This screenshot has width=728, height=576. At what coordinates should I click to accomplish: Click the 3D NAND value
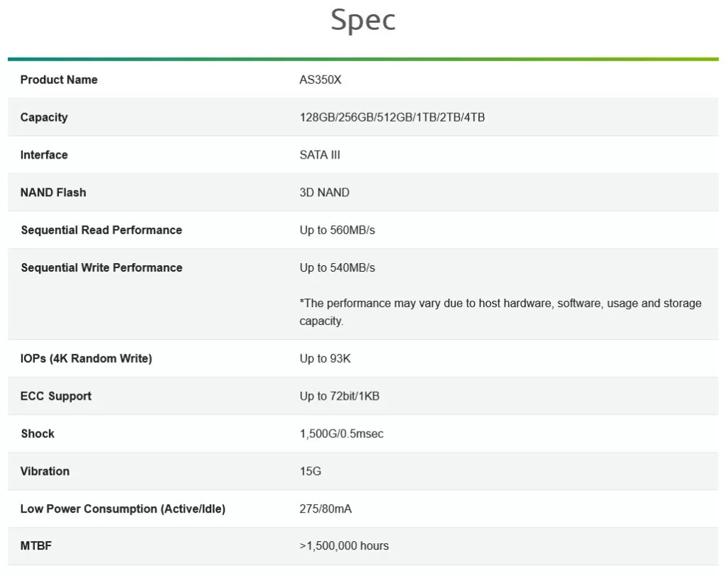[324, 193]
